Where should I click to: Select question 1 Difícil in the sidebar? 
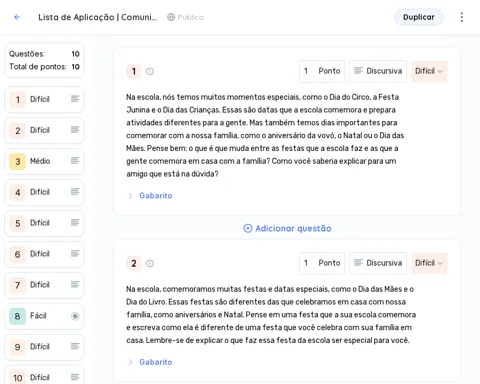(44, 99)
